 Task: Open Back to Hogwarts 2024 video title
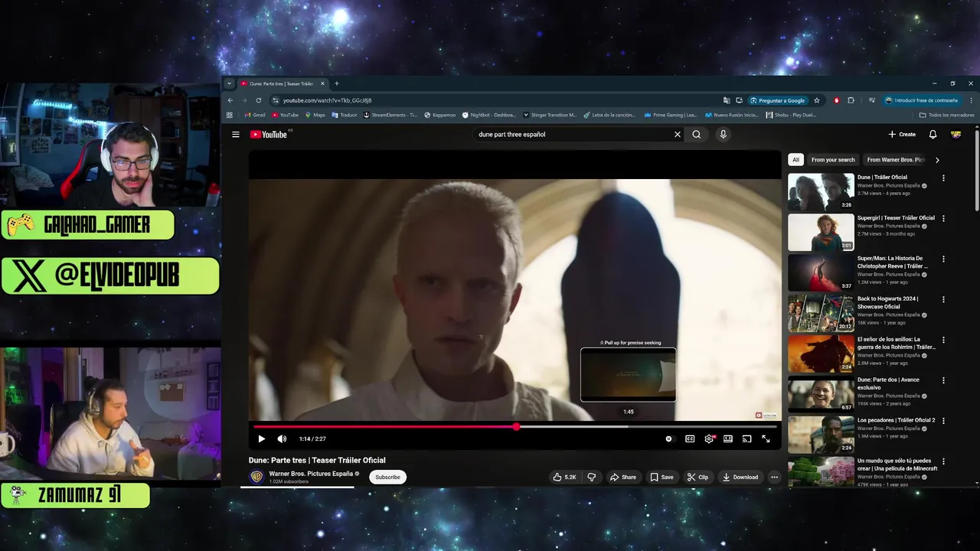(x=888, y=303)
